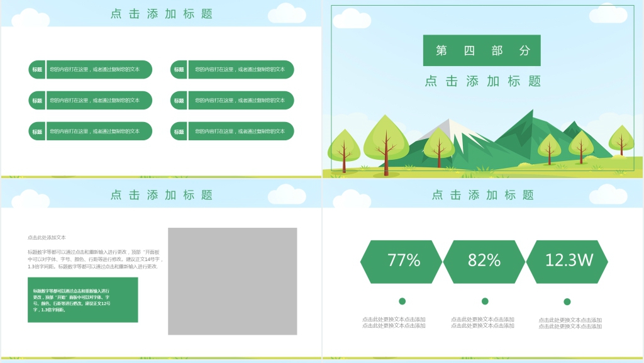
Task: Select the 点击此处添加文本 heading
Action: [47, 238]
